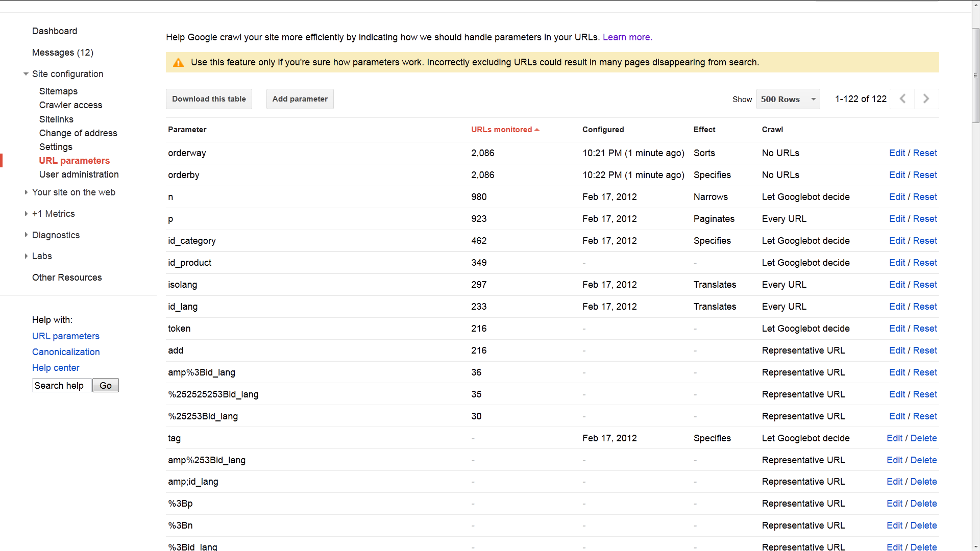The height and width of the screenshot is (551, 980).
Task: Open the Canonicalization help link
Action: pos(66,352)
